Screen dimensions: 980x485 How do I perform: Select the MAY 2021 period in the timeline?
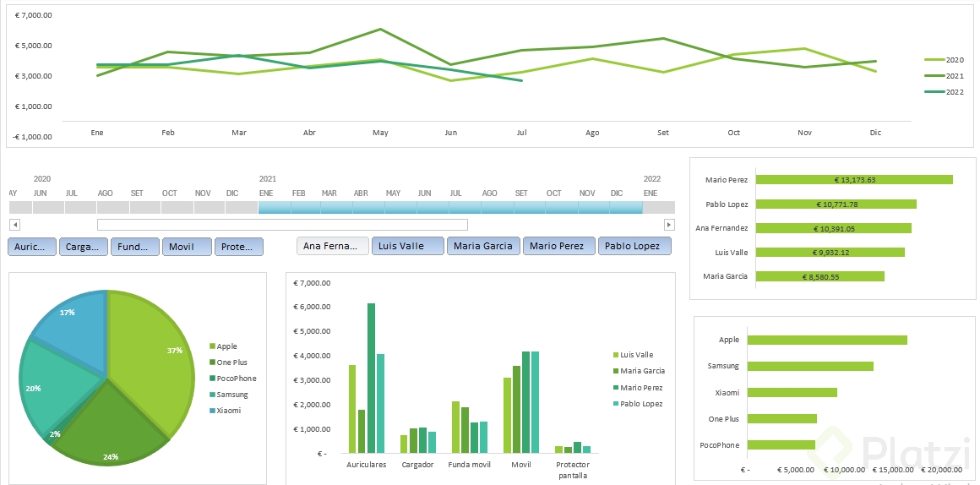click(x=401, y=208)
